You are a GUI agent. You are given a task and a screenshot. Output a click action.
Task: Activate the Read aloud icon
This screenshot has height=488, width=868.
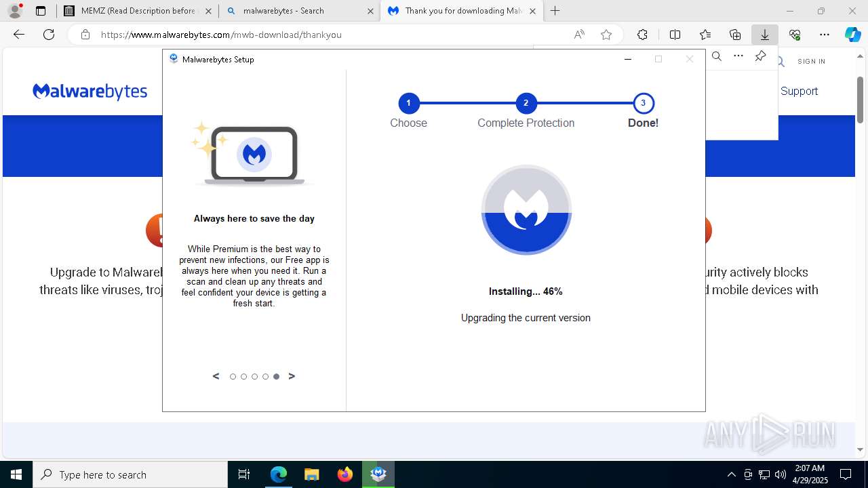pos(579,35)
